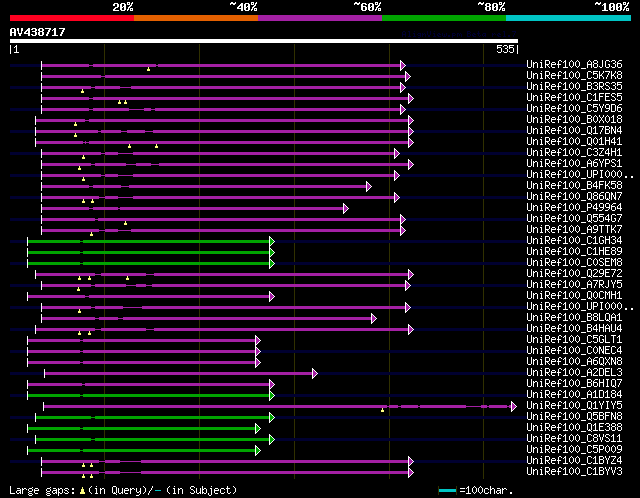Click the arrowhead ending the A2DEL3 alignment

pos(314,374)
